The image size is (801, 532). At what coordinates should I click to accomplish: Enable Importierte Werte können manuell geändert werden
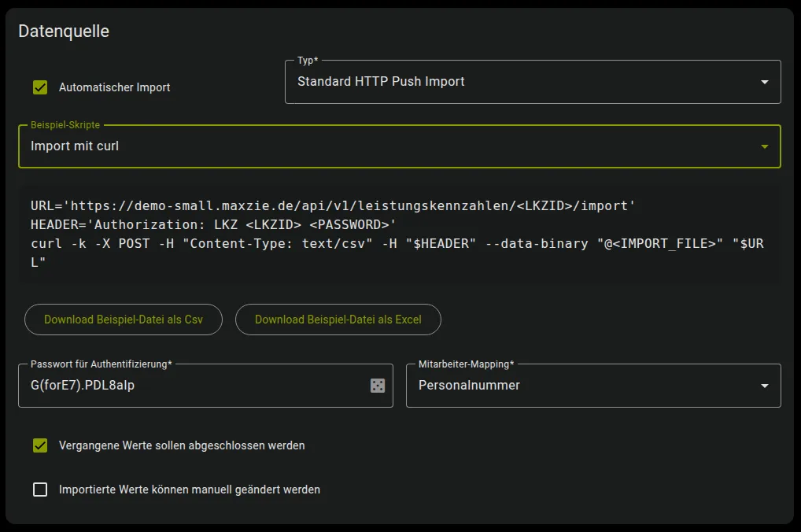(x=40, y=489)
